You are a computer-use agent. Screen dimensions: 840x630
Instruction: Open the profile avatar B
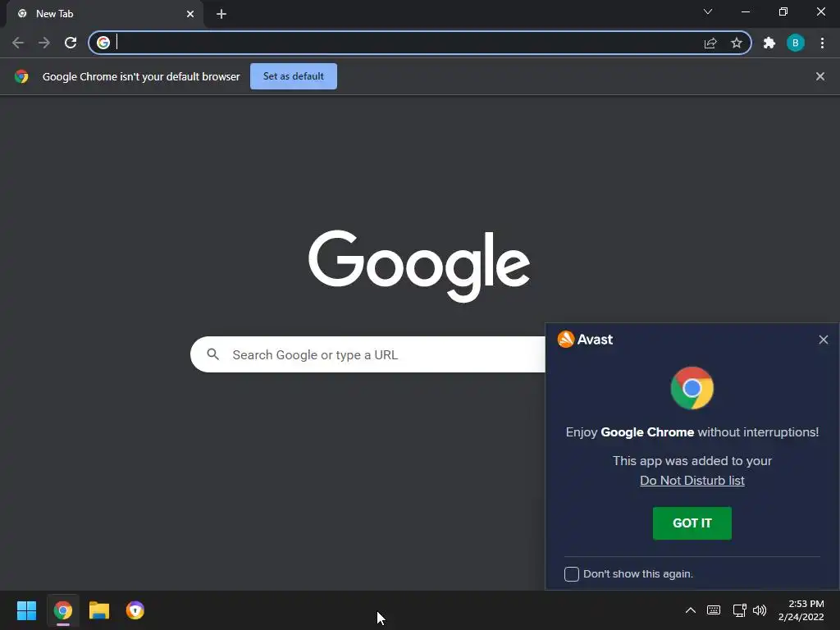pos(796,43)
